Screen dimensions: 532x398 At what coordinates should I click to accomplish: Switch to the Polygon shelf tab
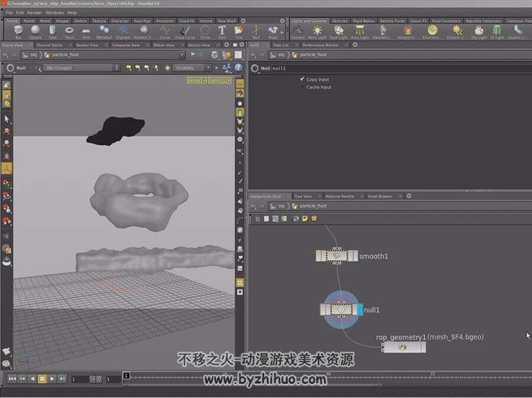63,21
